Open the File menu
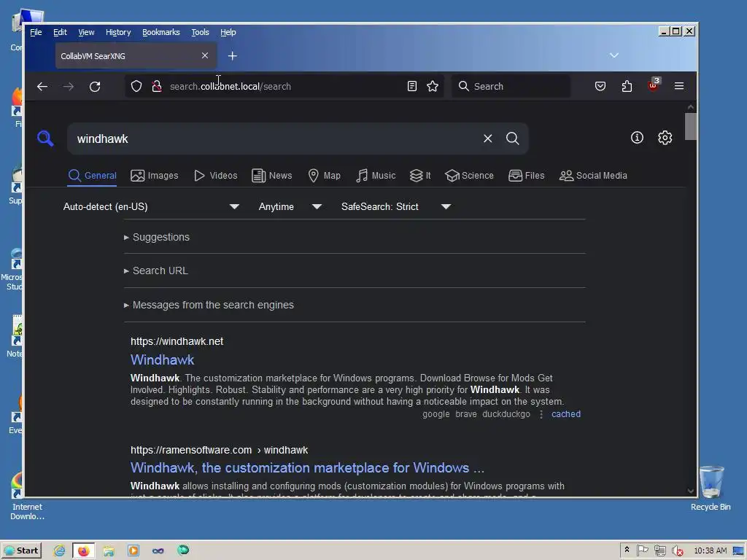The height and width of the screenshot is (560, 747). click(x=36, y=32)
